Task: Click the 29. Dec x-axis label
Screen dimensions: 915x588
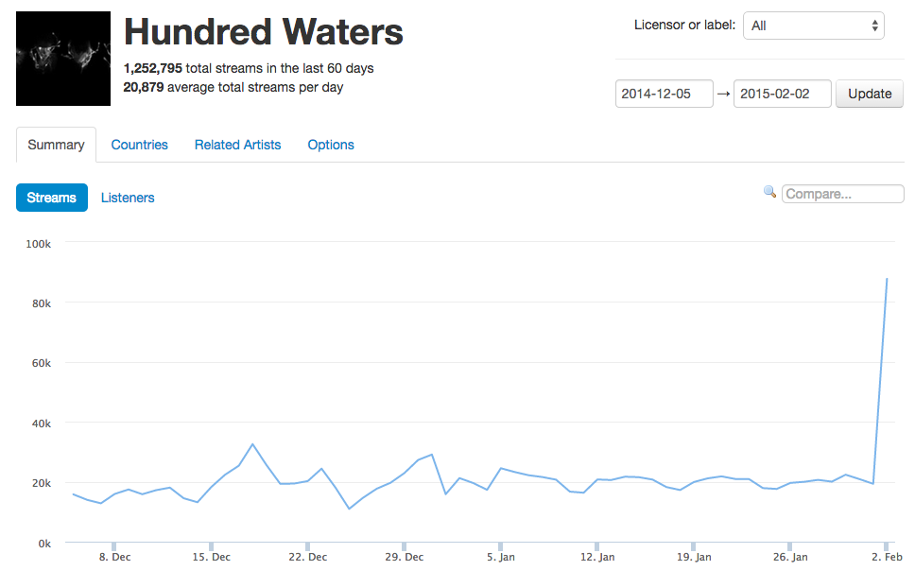Action: tap(405, 557)
